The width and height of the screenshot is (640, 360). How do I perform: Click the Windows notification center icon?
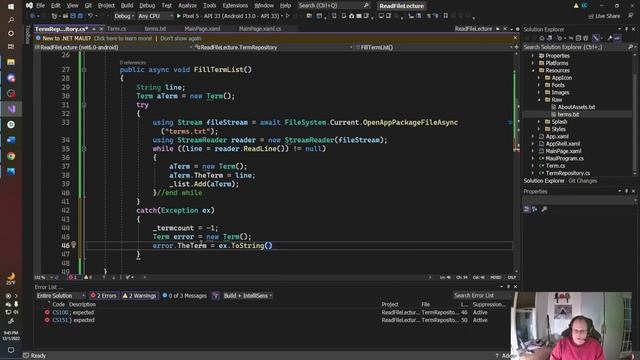[x=11, y=350]
